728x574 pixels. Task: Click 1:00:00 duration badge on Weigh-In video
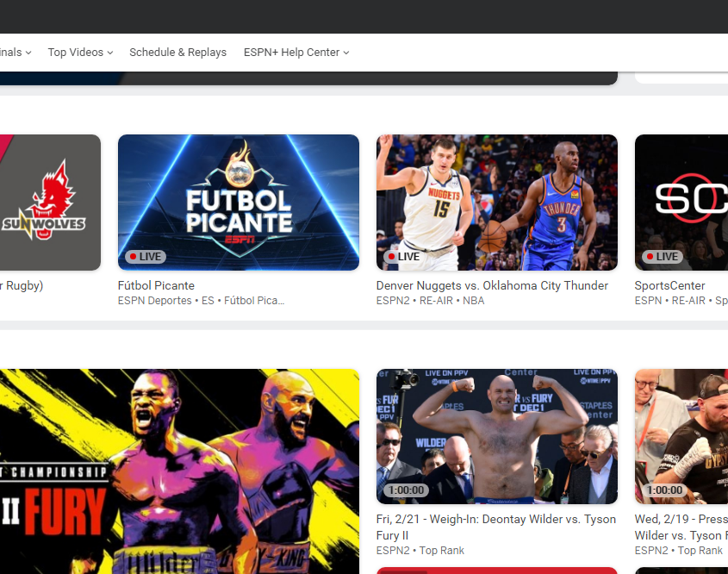pyautogui.click(x=406, y=490)
